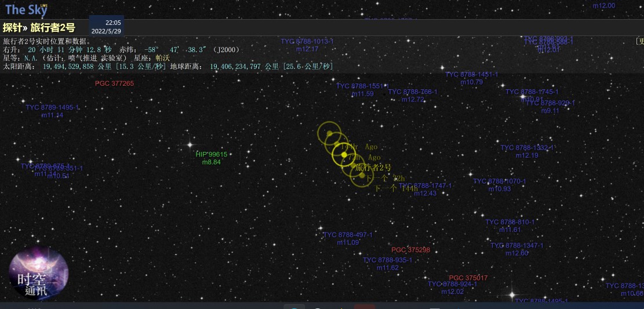This screenshot has width=644, height=309.
Task: Select the TYC 8788-1451-1 star label
Action: (471, 74)
